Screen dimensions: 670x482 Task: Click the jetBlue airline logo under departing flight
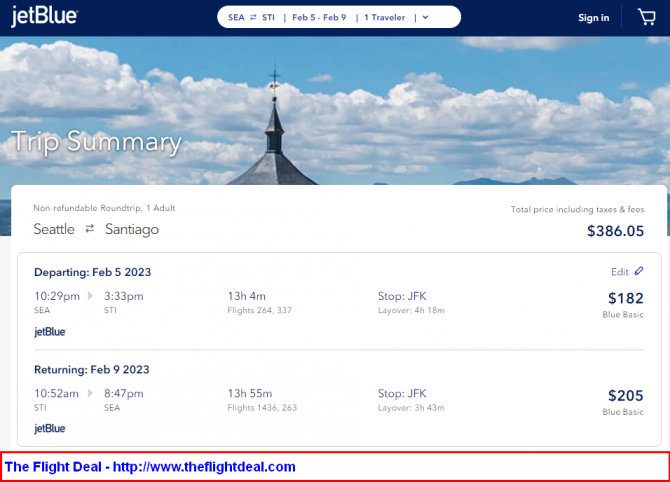tap(50, 332)
